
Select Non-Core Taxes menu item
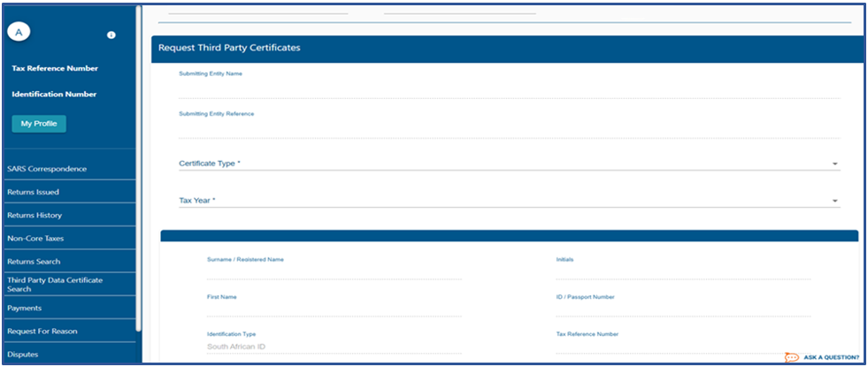35,238
